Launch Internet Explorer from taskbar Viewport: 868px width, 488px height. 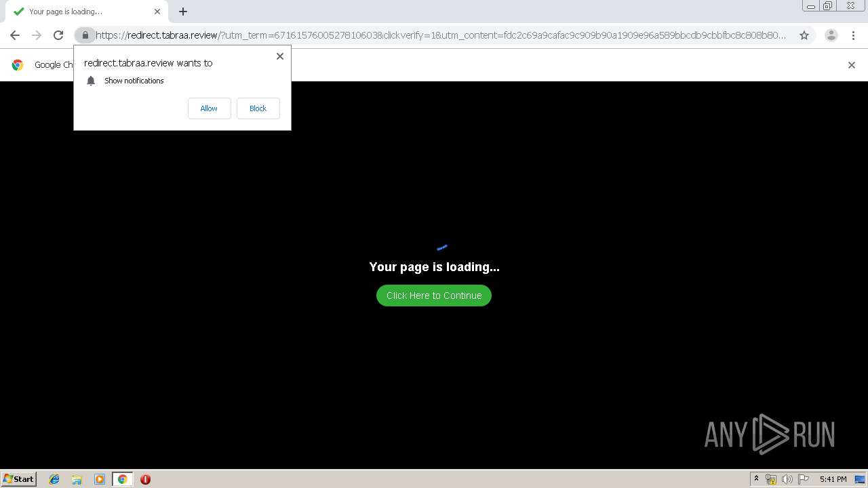point(54,479)
